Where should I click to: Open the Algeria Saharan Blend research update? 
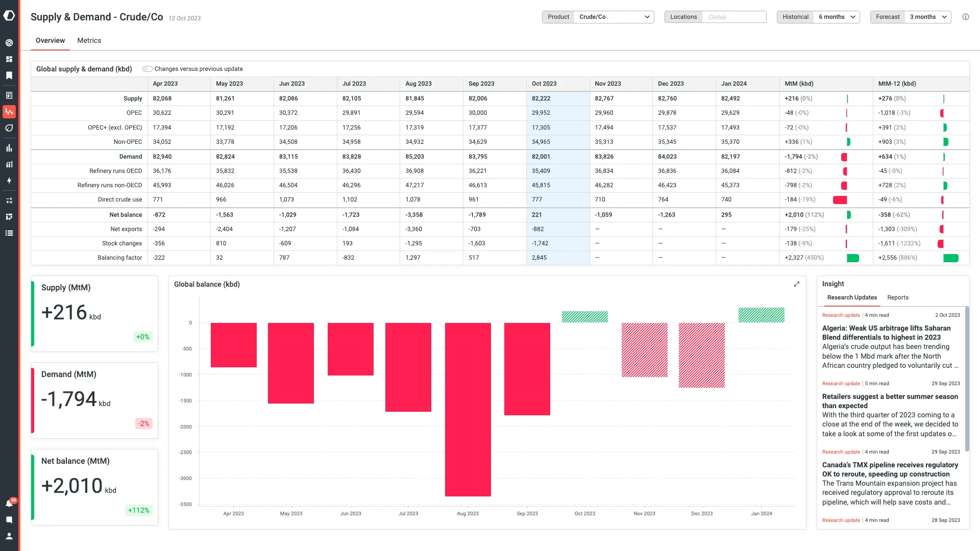point(890,333)
